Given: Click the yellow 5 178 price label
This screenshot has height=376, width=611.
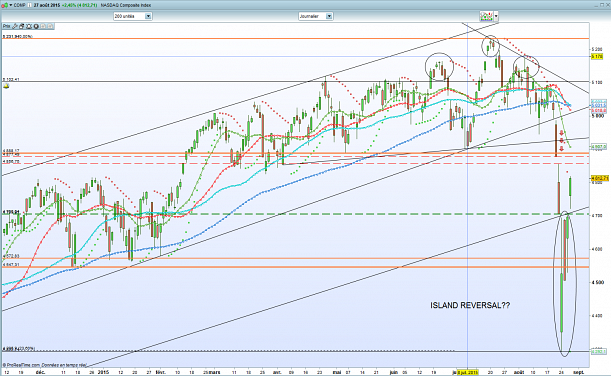Looking at the screenshot, I should point(597,56).
